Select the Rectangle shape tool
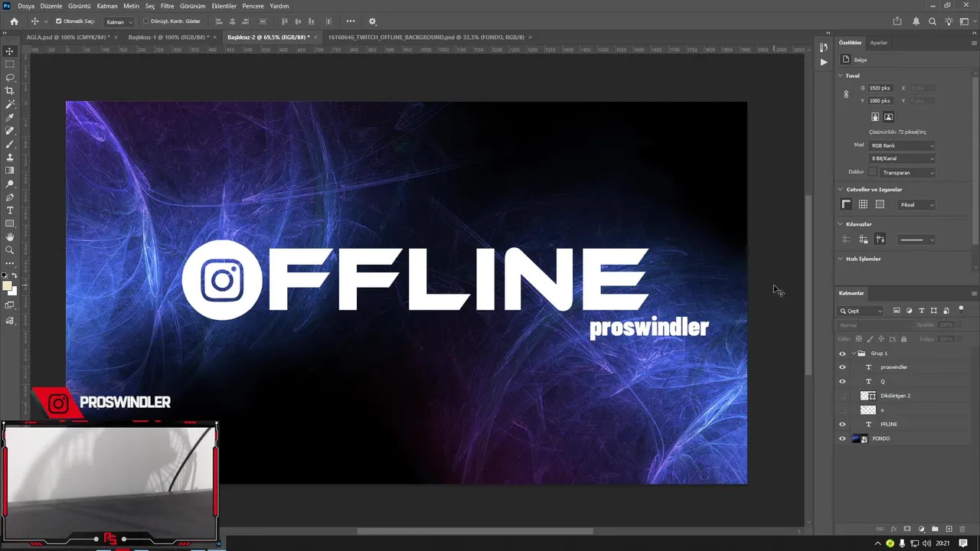The image size is (980, 551). tap(10, 223)
